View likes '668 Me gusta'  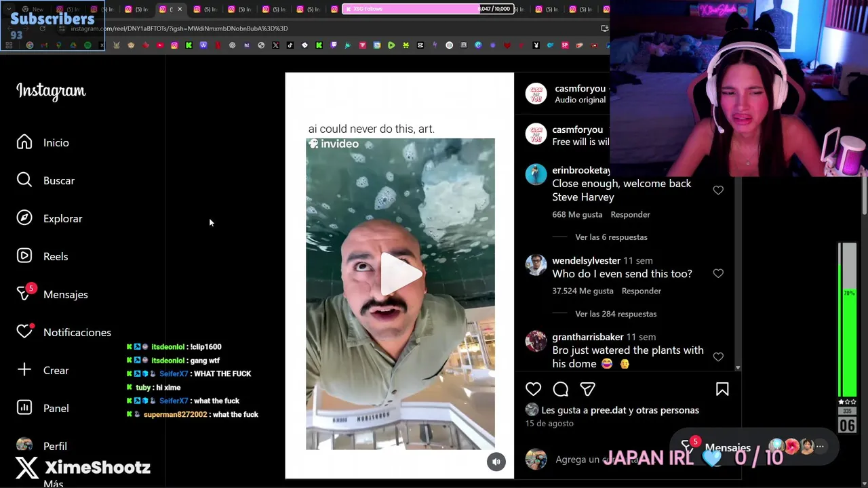click(577, 214)
